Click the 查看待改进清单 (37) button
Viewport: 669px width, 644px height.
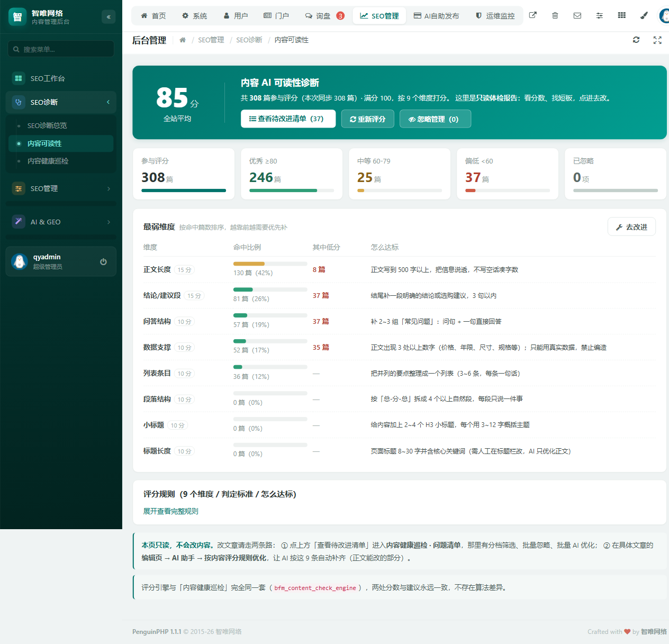(288, 119)
